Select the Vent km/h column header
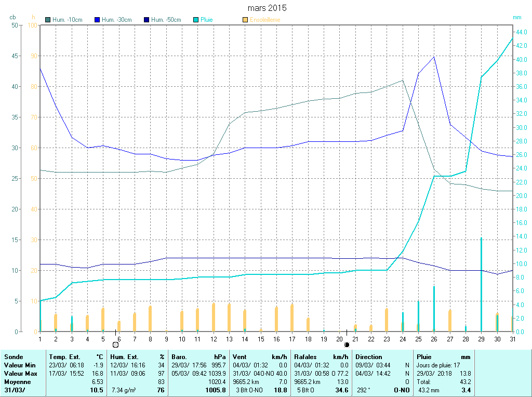Viewport: 532px width, 397px height. (x=260, y=357)
